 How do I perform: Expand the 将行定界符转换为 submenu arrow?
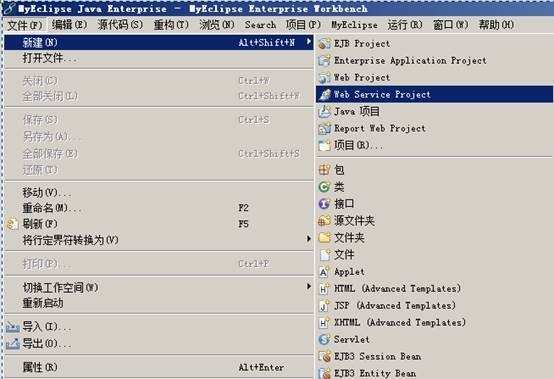(309, 239)
